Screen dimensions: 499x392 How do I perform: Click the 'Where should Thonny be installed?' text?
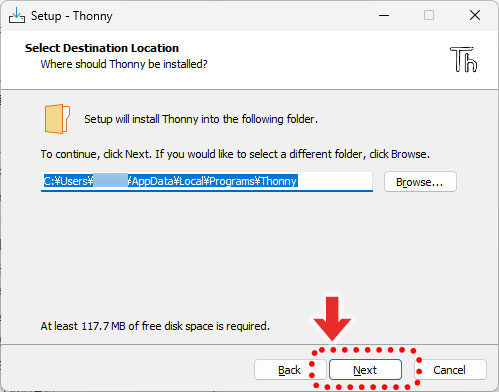click(x=124, y=64)
